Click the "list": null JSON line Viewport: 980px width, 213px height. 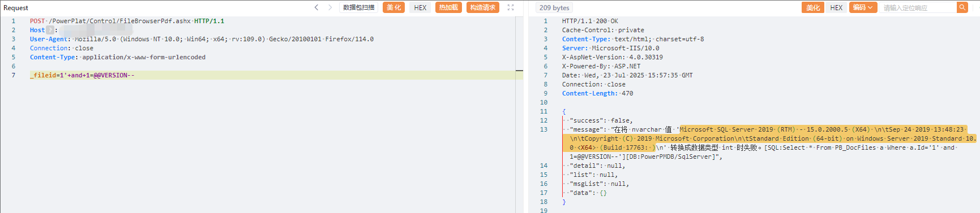tap(593, 175)
